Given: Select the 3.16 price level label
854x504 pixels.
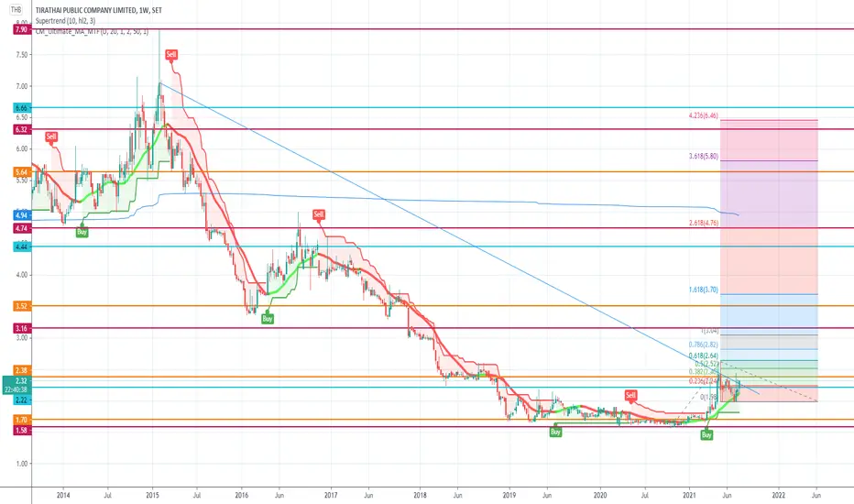Looking at the screenshot, I should [22, 329].
